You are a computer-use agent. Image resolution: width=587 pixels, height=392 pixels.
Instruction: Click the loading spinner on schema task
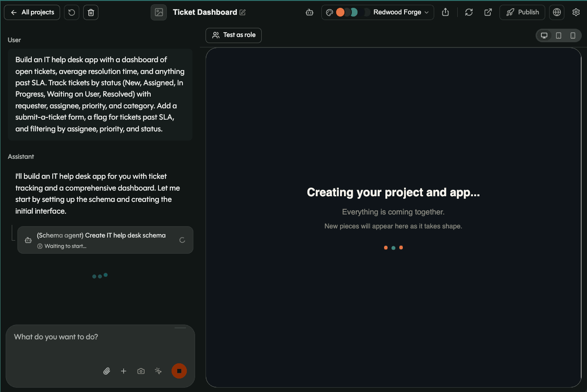pyautogui.click(x=182, y=240)
